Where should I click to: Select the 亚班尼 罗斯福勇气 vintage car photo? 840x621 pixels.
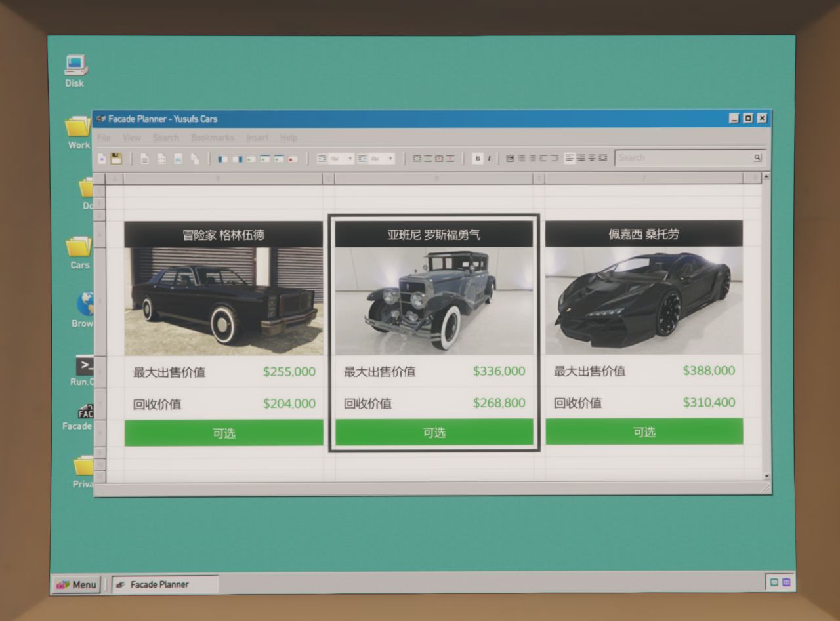tap(434, 301)
